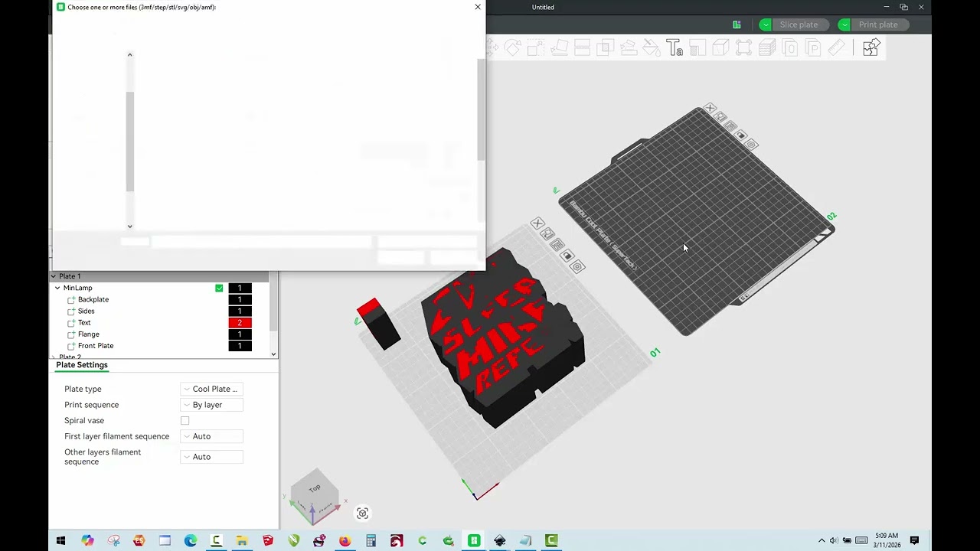Open the Mesh Boolean tool
This screenshot has width=980, height=551.
[x=605, y=48]
